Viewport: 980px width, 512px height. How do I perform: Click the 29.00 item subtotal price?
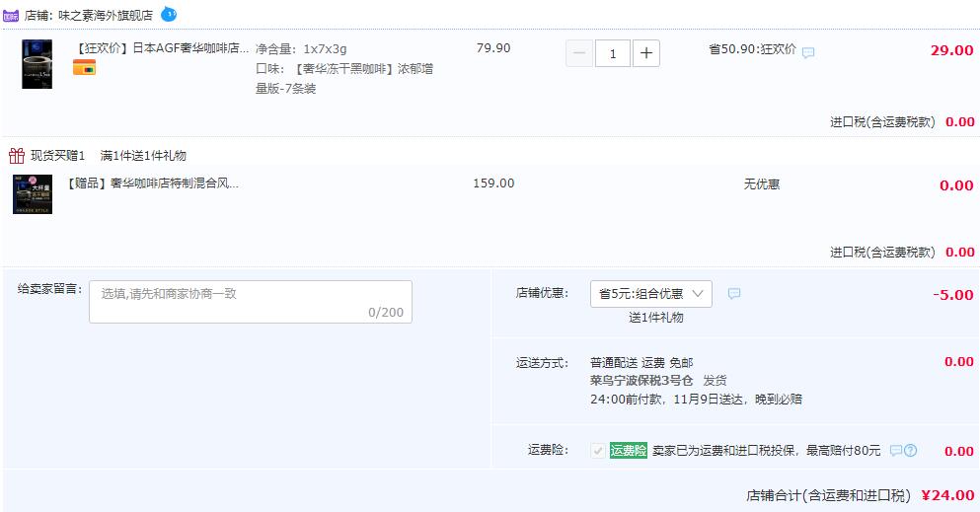point(952,50)
